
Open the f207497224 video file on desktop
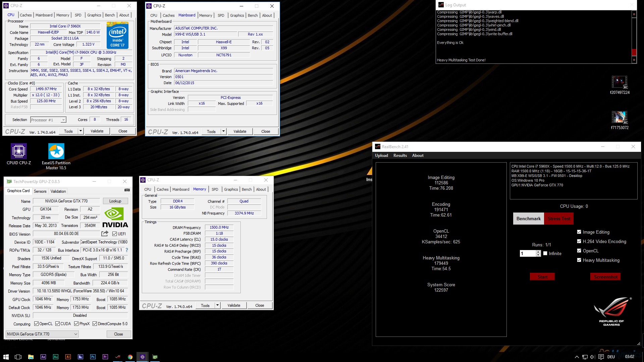[619, 85]
